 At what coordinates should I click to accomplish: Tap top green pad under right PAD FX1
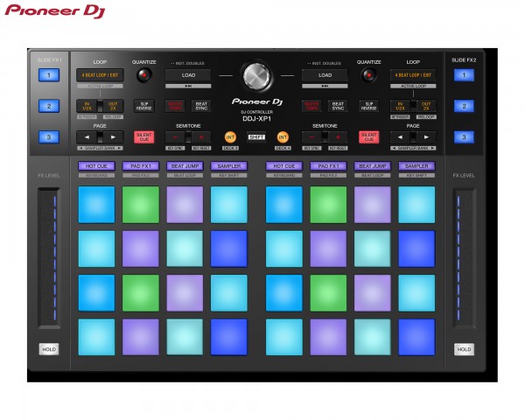point(328,205)
